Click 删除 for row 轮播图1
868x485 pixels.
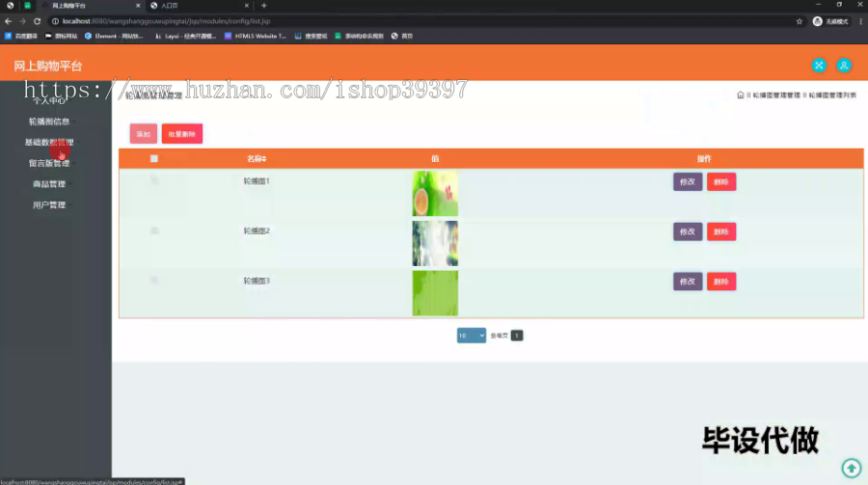[x=721, y=181]
